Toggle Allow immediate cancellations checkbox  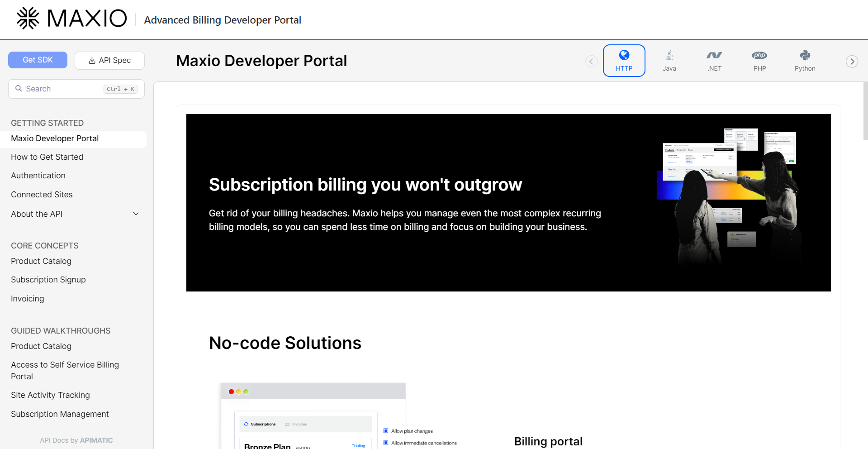point(386,443)
